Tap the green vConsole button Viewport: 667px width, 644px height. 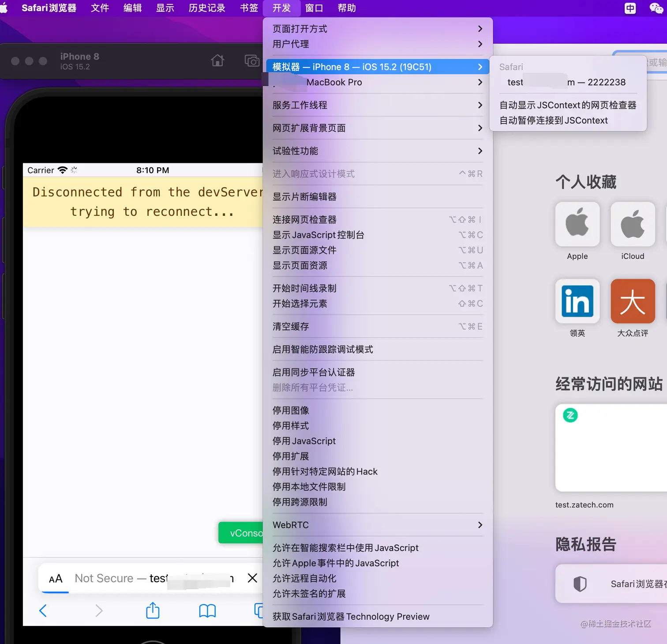(241, 533)
